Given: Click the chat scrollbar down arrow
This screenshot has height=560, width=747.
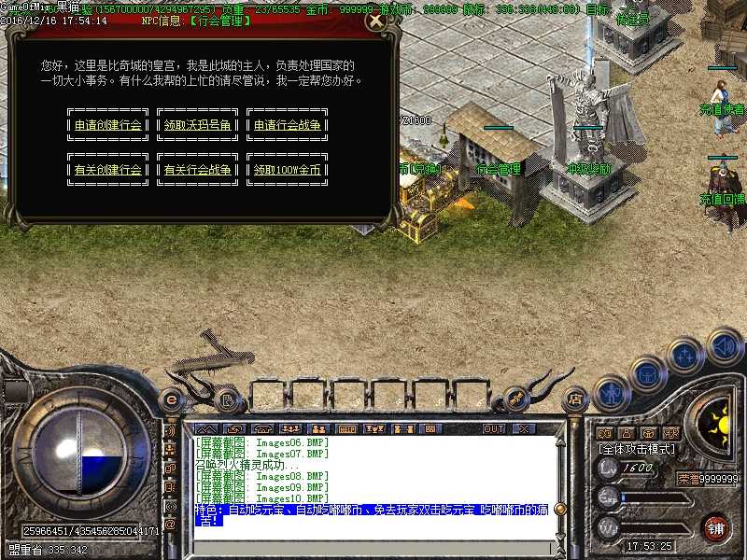Looking at the screenshot, I should click(x=561, y=536).
